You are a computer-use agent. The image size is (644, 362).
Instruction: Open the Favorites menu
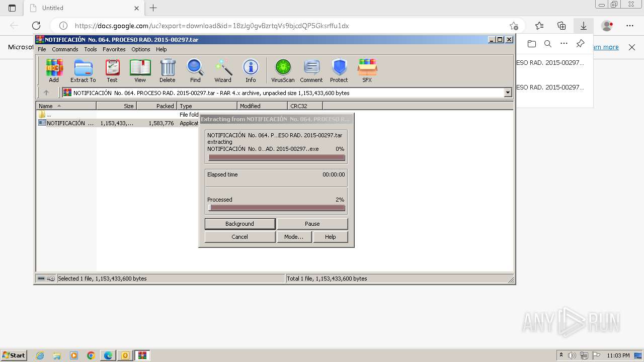114,49
